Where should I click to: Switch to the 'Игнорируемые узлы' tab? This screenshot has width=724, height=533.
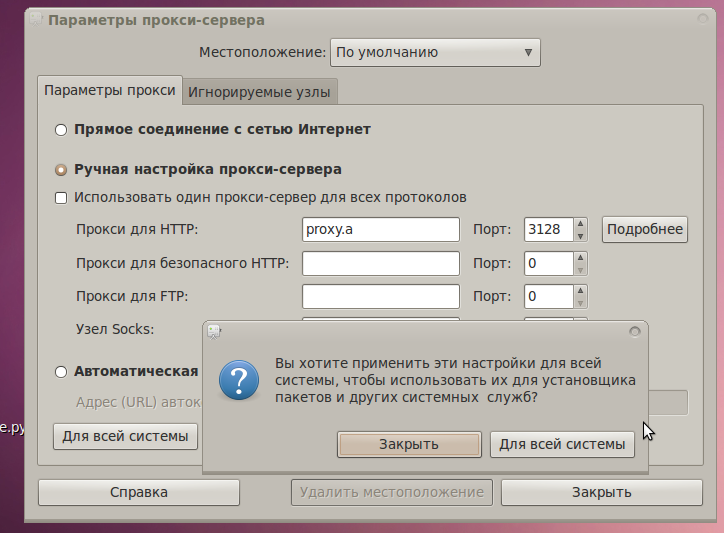tap(259, 92)
